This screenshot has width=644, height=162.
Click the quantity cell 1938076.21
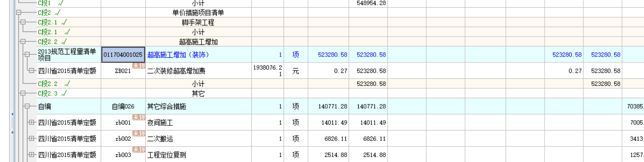click(x=267, y=71)
